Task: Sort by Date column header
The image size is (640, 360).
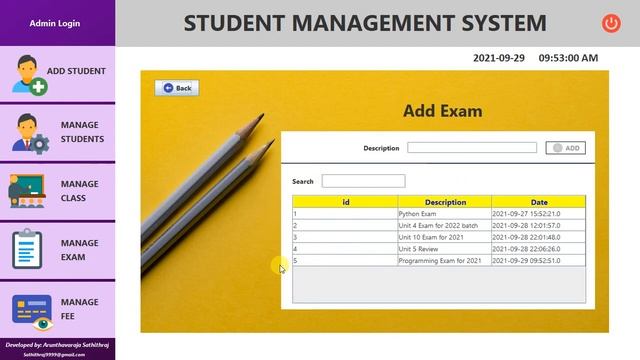Action: (x=539, y=202)
